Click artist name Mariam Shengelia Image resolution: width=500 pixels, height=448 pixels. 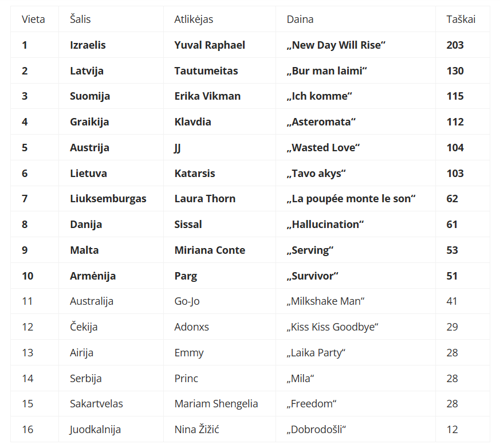click(x=216, y=404)
